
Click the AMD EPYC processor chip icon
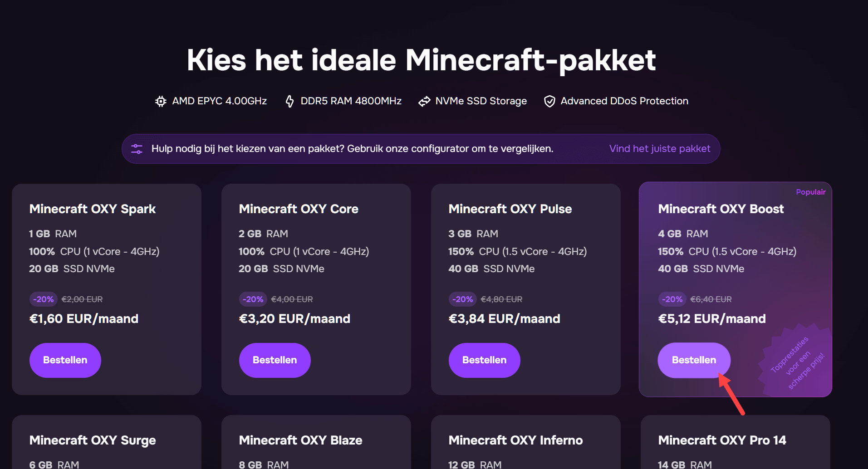coord(160,101)
